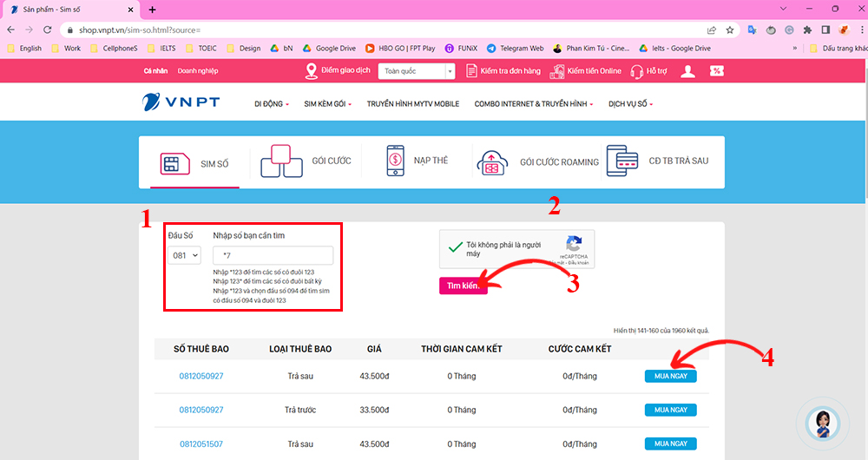Open Kiểm tra đơn hàng
This screenshot has width=868, height=460.
(x=503, y=71)
